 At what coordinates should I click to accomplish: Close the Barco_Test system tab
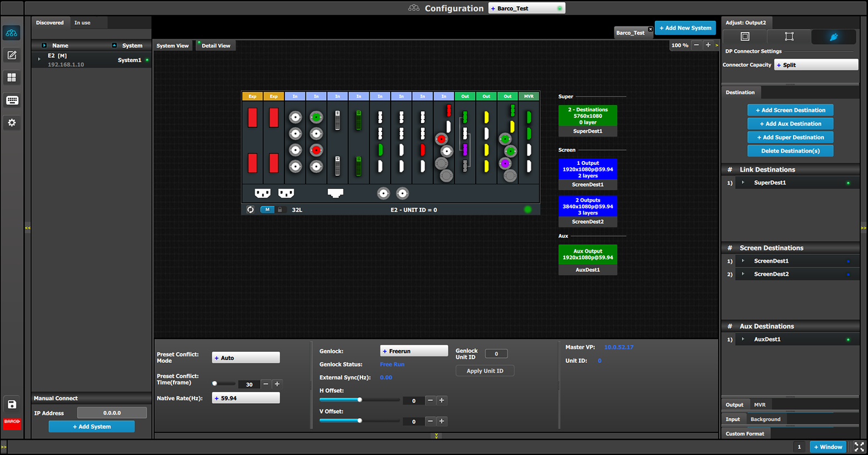[650, 29]
